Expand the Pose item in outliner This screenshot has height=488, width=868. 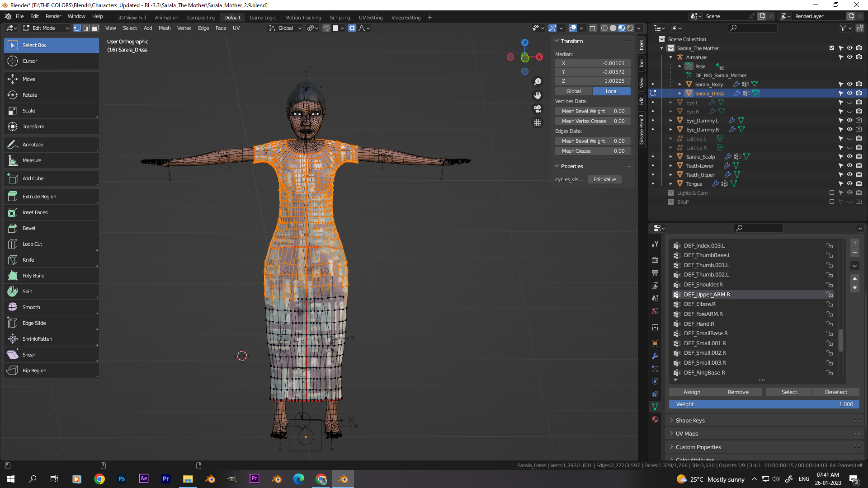(680, 66)
